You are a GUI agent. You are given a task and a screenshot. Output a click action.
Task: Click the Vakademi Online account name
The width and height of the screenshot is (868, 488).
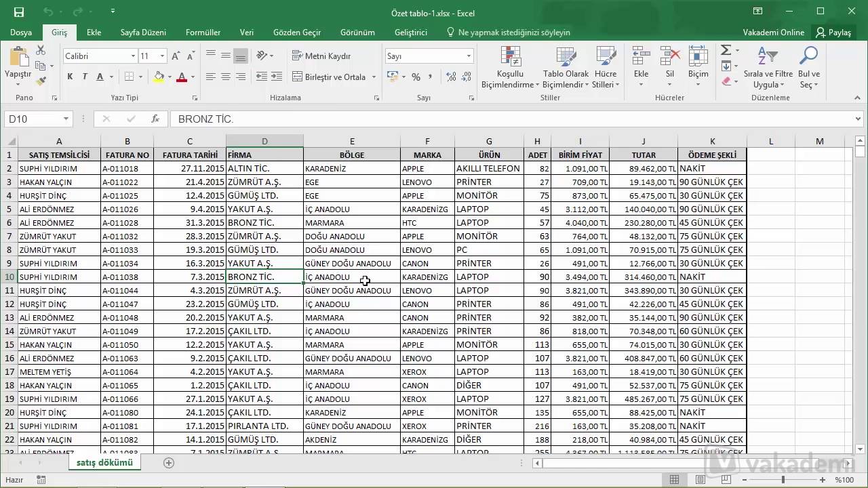[x=773, y=32]
